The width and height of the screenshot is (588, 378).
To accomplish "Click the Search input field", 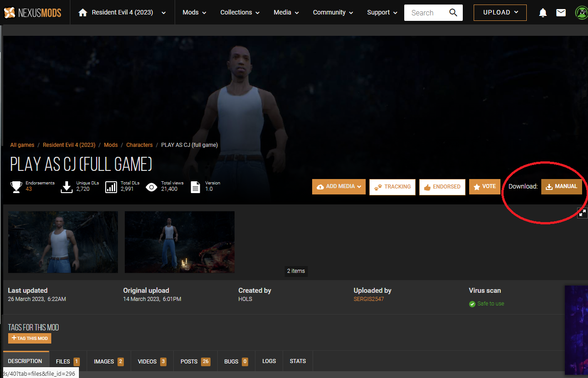I will tap(426, 13).
